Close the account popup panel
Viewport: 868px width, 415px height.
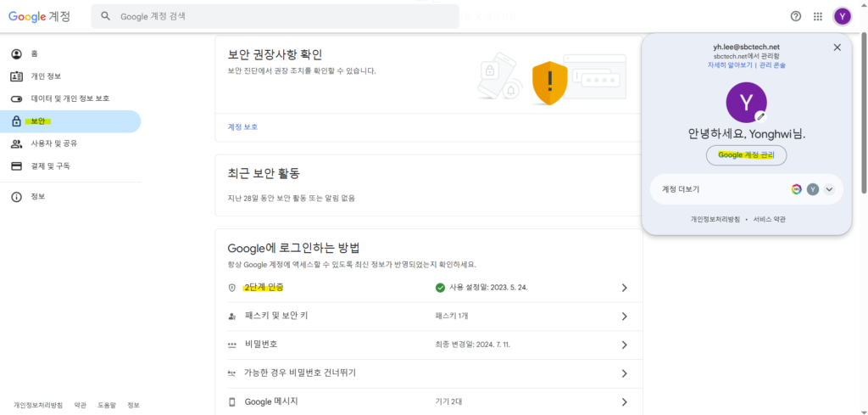(x=837, y=48)
